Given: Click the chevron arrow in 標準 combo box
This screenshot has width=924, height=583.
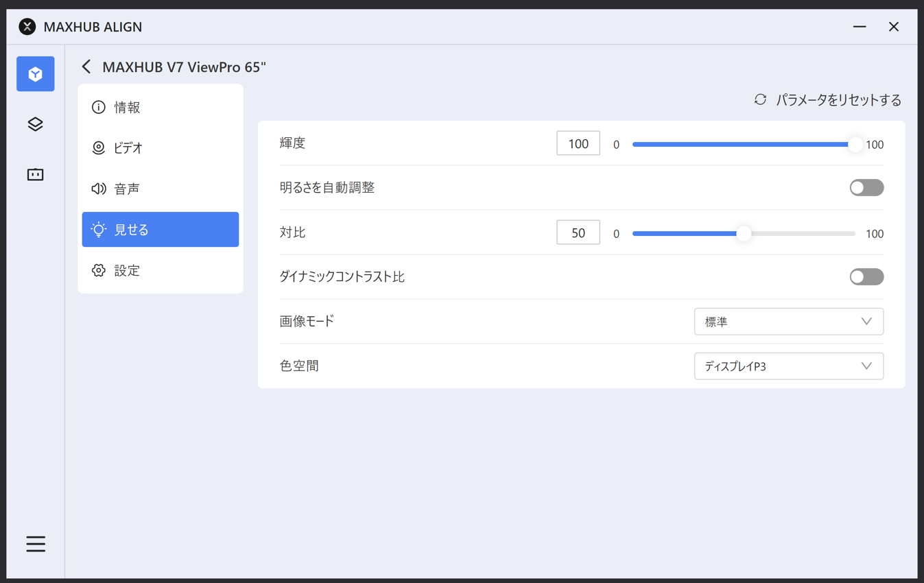Looking at the screenshot, I should tap(866, 322).
